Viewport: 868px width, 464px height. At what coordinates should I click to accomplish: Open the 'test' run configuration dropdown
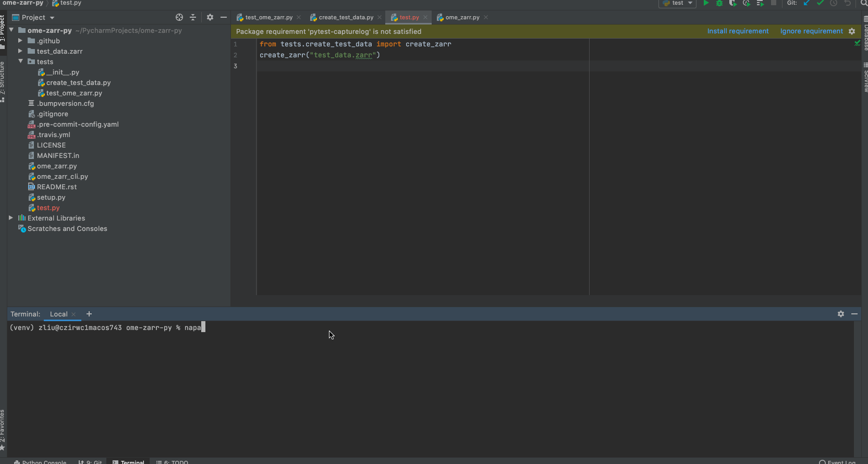678,3
